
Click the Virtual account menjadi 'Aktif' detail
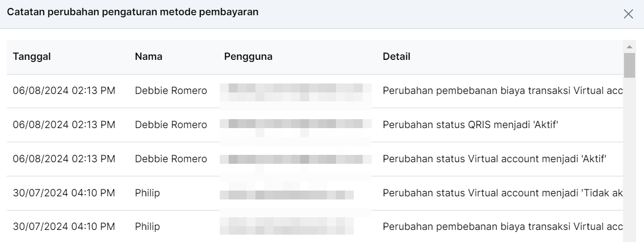(x=495, y=159)
